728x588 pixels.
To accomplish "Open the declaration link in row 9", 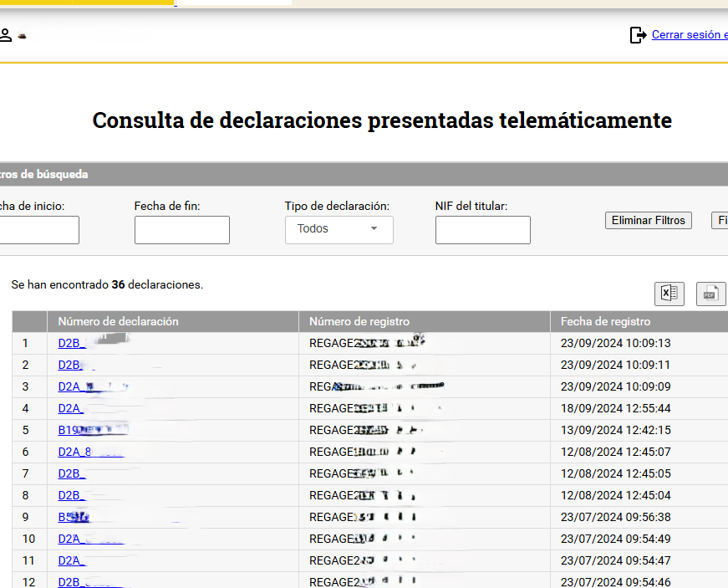I will click(69, 517).
